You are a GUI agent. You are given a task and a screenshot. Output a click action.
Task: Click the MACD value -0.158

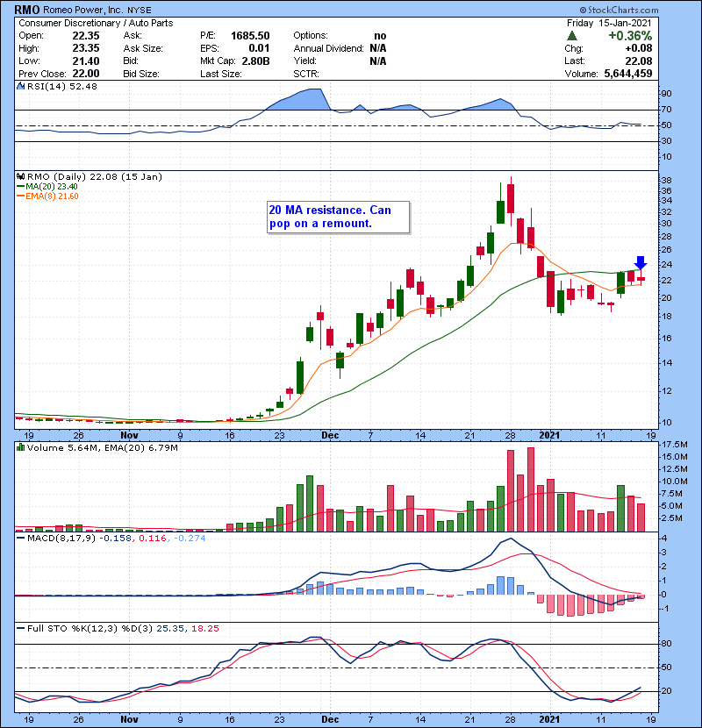point(115,539)
